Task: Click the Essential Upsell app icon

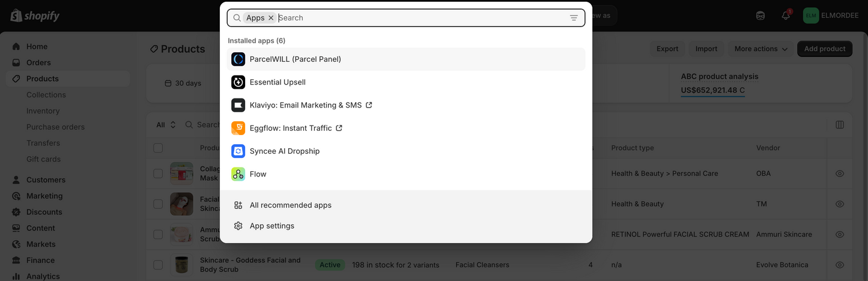Action: pyautogui.click(x=238, y=82)
